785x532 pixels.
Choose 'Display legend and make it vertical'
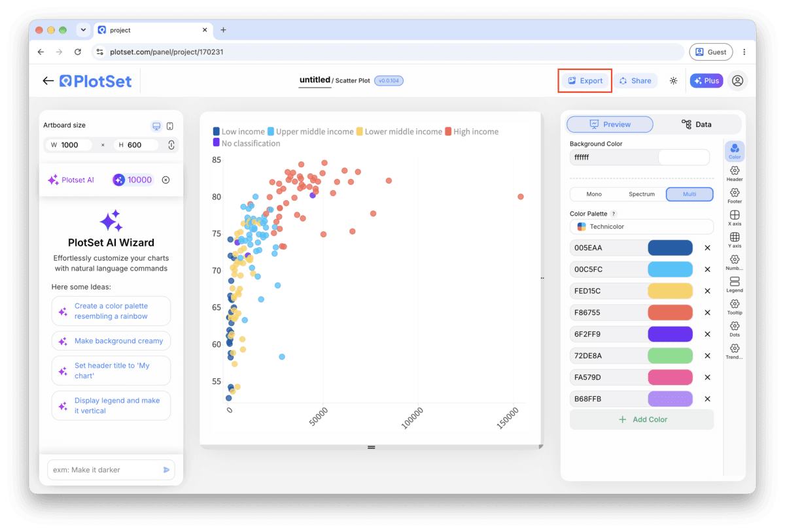point(111,406)
